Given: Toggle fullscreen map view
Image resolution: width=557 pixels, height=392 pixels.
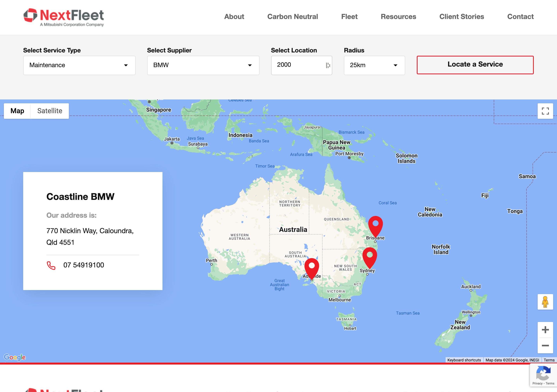Looking at the screenshot, I should [545, 111].
